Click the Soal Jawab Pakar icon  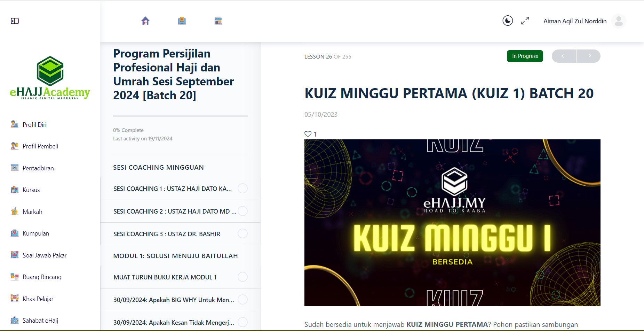pos(15,255)
